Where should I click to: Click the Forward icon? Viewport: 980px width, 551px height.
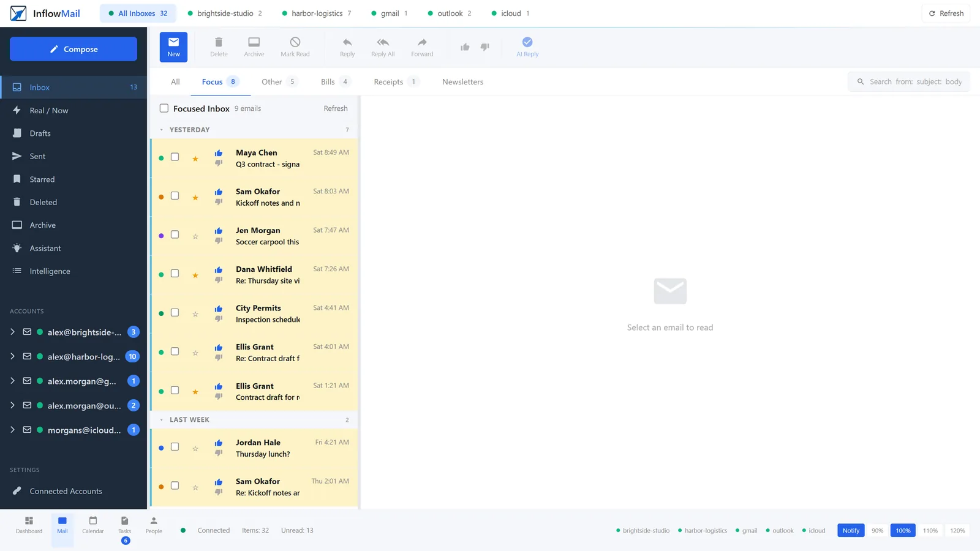pyautogui.click(x=422, y=42)
